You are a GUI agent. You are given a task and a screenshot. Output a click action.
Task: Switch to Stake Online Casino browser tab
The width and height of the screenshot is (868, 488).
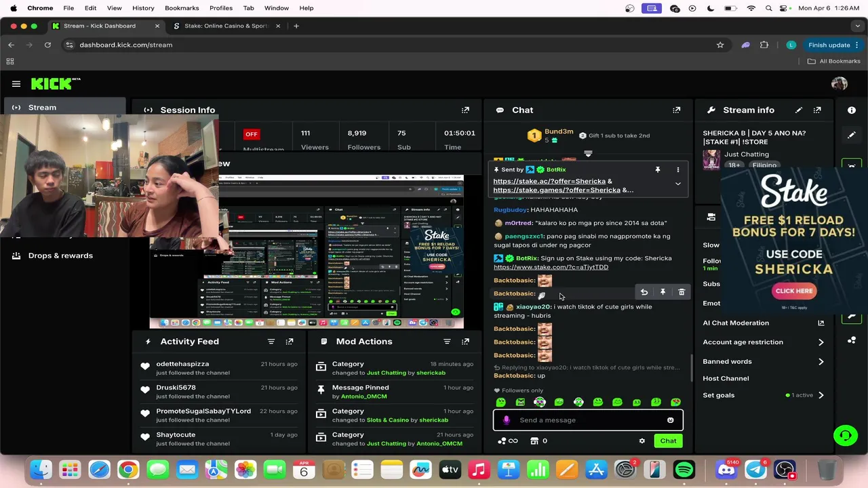[x=226, y=26]
